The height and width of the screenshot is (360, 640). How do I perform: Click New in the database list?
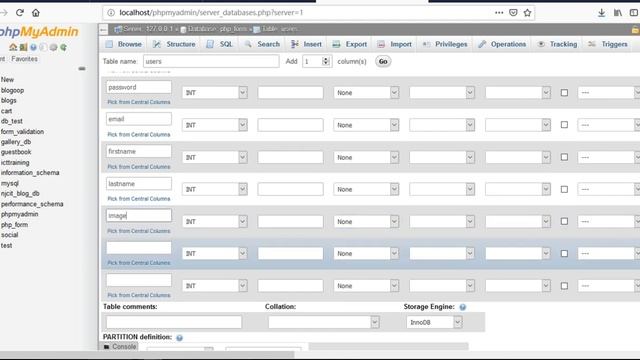7,80
